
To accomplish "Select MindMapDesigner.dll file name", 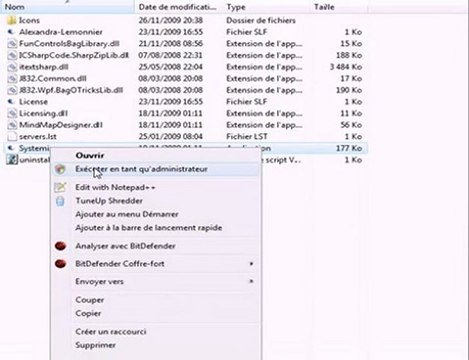I will click(61, 125).
